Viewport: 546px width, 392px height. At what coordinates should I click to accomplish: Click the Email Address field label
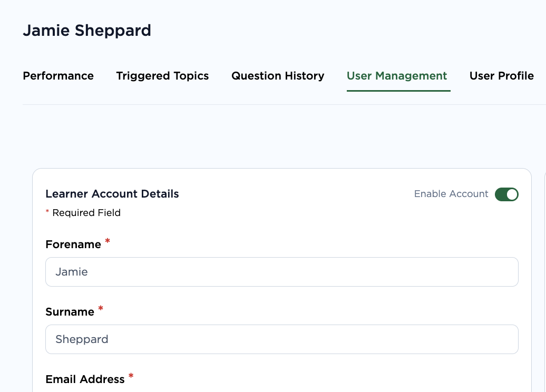[85, 379]
